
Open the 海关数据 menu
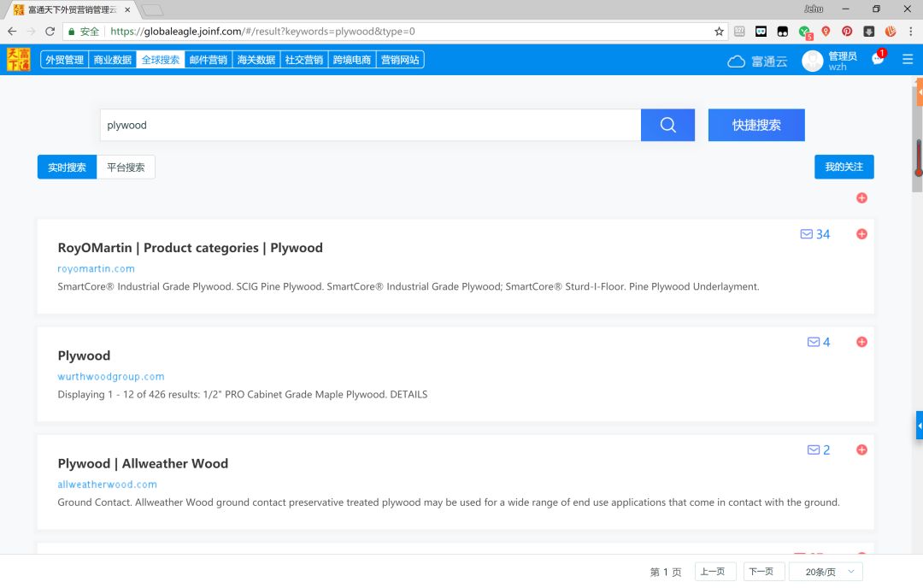pos(256,60)
